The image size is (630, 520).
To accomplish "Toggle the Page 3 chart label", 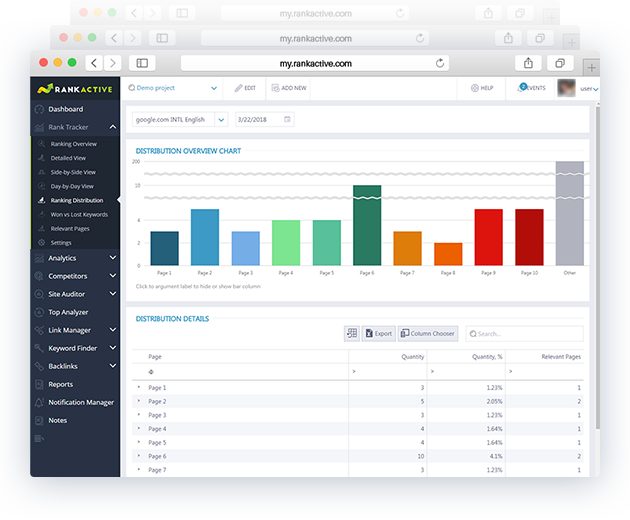I will pos(245,273).
